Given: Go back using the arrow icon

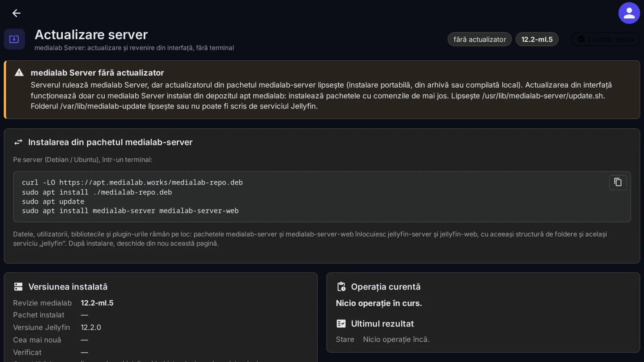Looking at the screenshot, I should pos(16,13).
